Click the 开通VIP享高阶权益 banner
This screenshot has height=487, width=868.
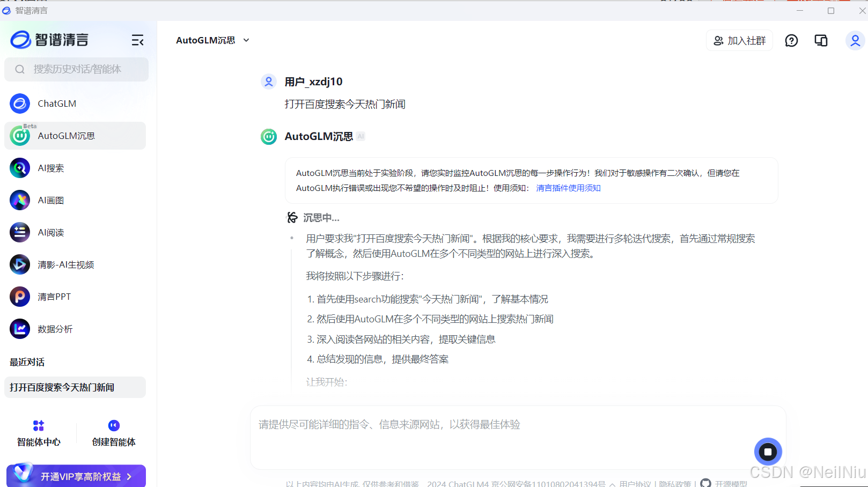point(76,476)
